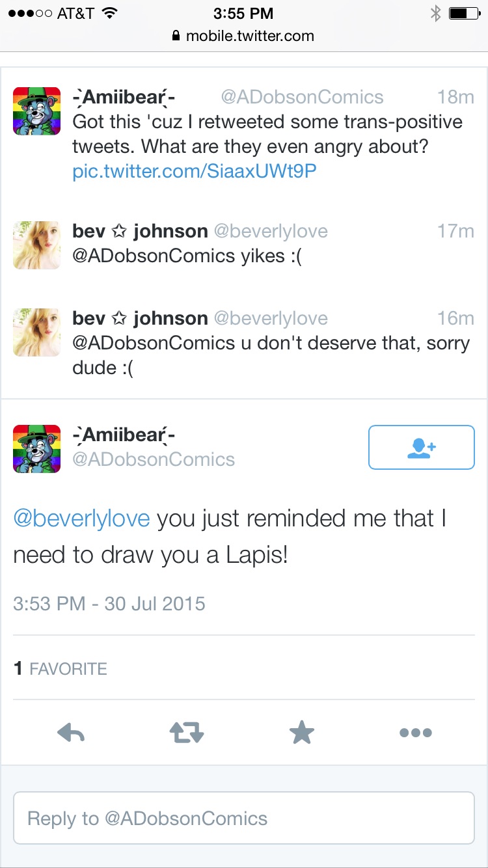
Task: Open bev johnson's avatar on the yikes reply
Action: [37, 245]
